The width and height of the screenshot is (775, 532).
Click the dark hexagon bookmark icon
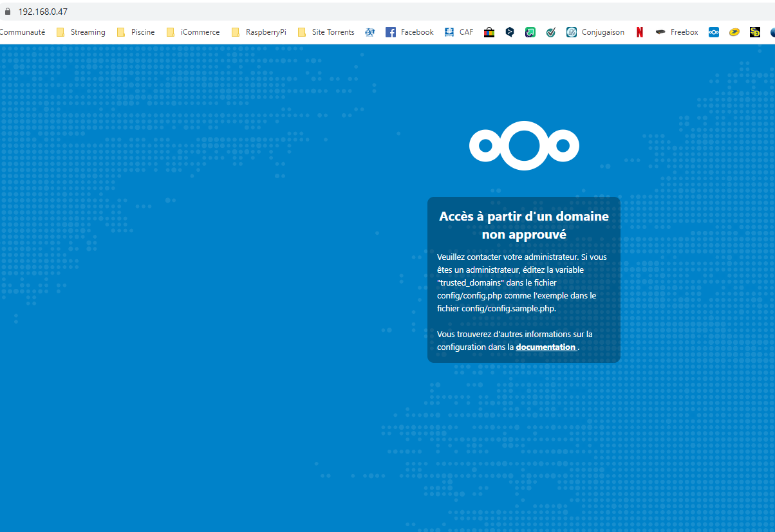[509, 32]
